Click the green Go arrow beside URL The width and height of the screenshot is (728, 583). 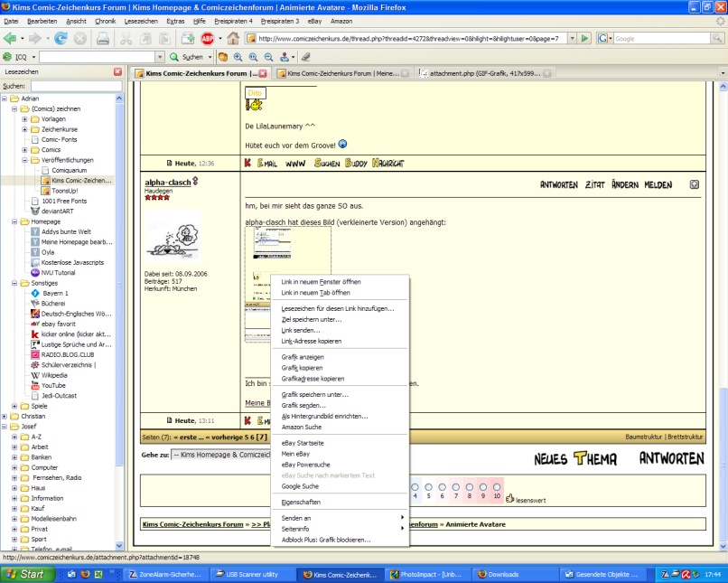click(x=584, y=39)
